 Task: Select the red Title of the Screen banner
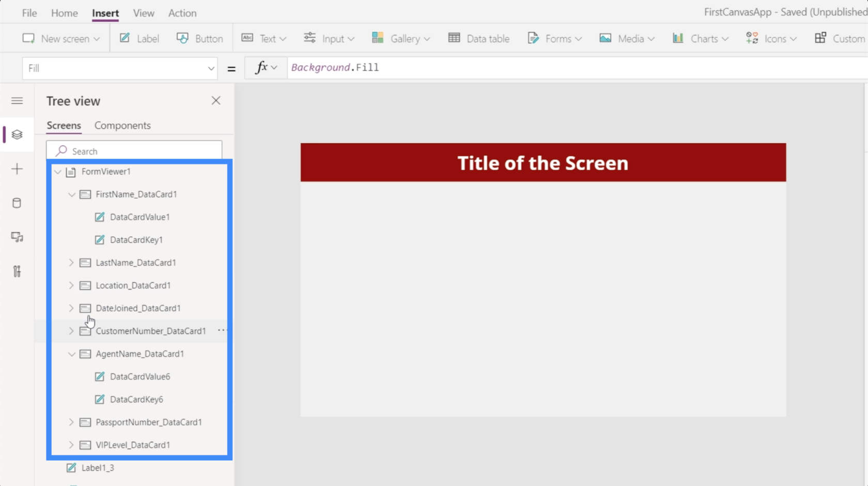(543, 163)
